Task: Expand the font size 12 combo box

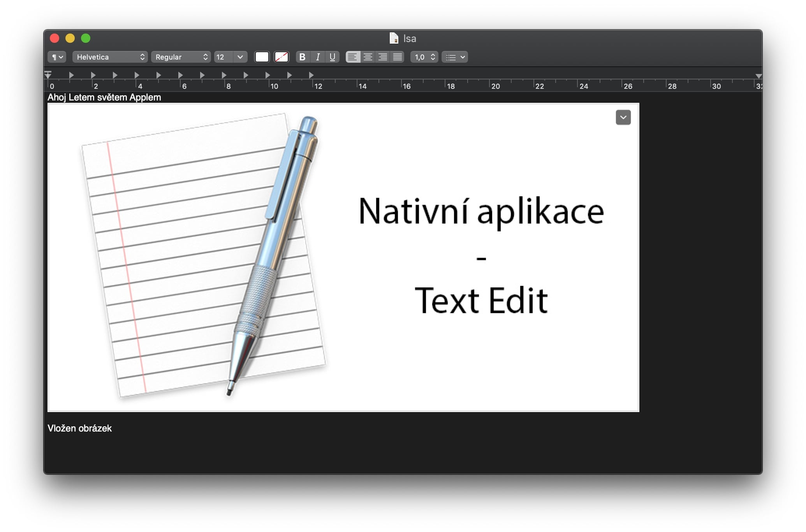Action: [240, 57]
